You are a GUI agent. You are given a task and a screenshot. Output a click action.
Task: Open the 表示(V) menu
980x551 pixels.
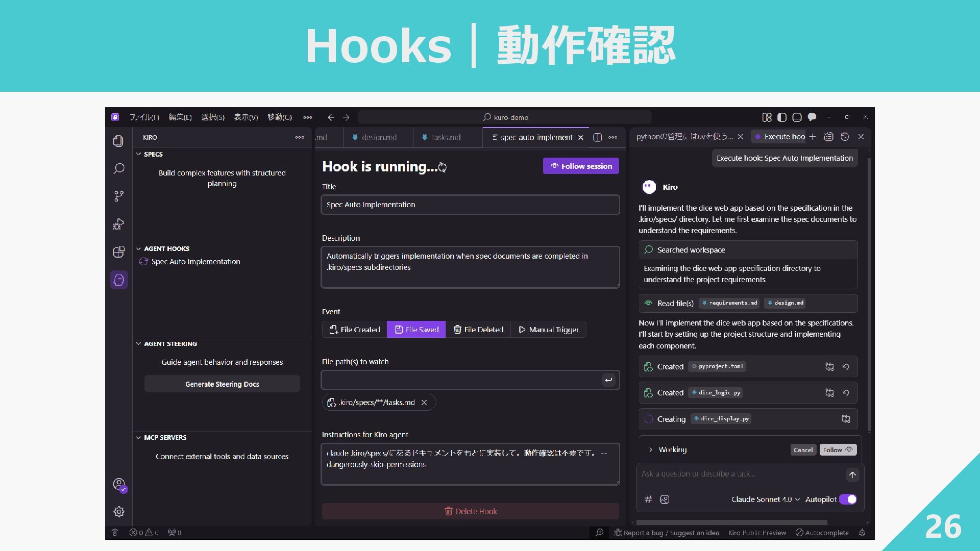(246, 117)
